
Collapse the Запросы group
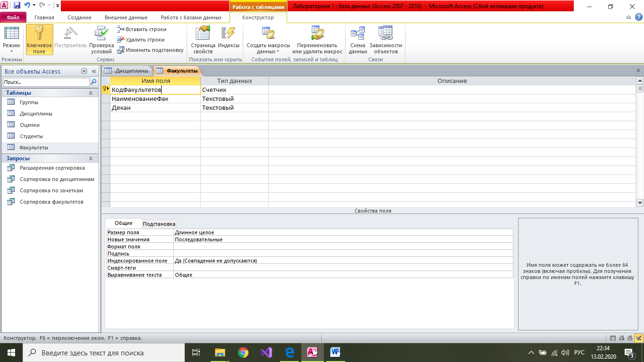point(91,158)
